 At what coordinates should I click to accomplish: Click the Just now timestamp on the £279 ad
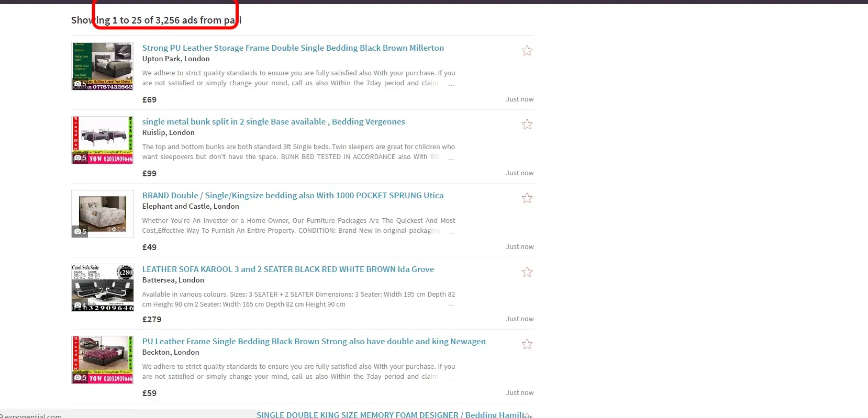tap(520, 319)
